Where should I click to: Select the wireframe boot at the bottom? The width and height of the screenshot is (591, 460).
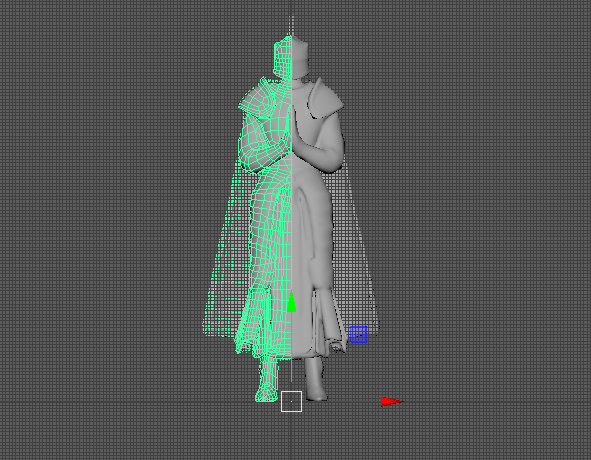point(267,381)
